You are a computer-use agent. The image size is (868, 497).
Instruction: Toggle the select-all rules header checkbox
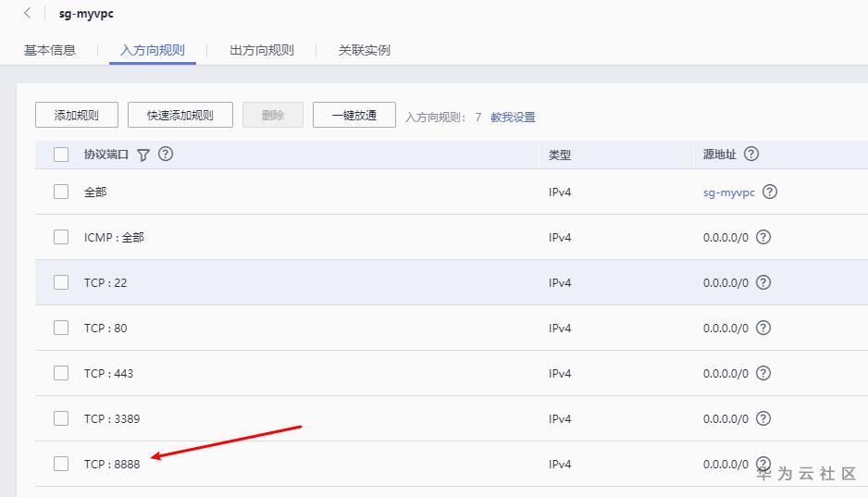[61, 155]
